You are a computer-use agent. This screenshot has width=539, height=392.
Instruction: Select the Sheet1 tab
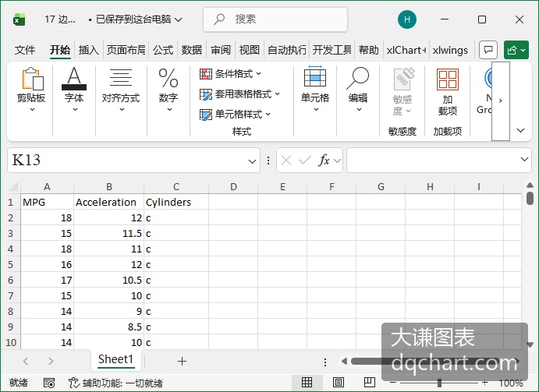(x=116, y=359)
